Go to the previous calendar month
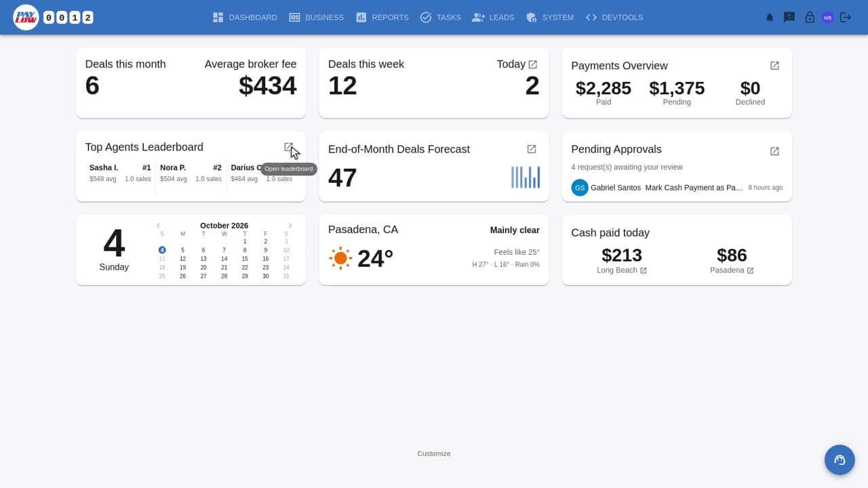The height and width of the screenshot is (488, 868). click(158, 226)
